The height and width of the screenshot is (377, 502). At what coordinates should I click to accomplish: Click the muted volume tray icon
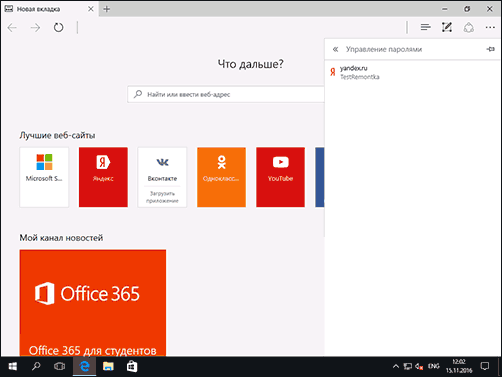click(419, 367)
